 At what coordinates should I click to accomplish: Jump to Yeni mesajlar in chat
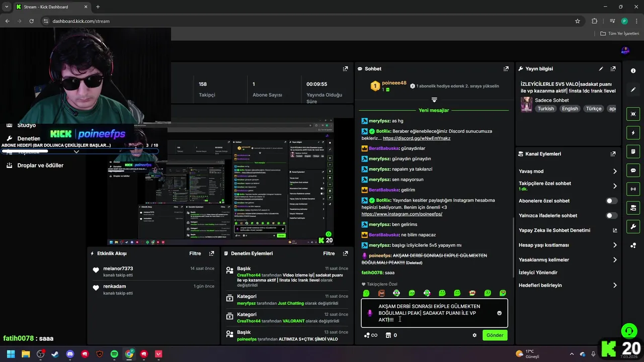434,111
